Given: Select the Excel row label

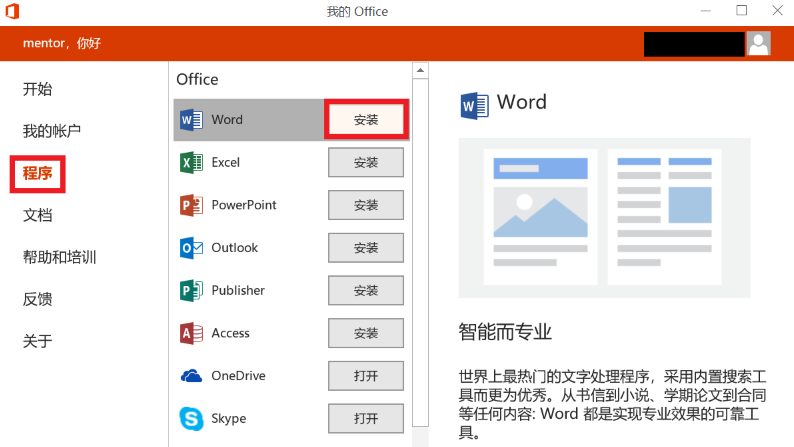Looking at the screenshot, I should [225, 162].
